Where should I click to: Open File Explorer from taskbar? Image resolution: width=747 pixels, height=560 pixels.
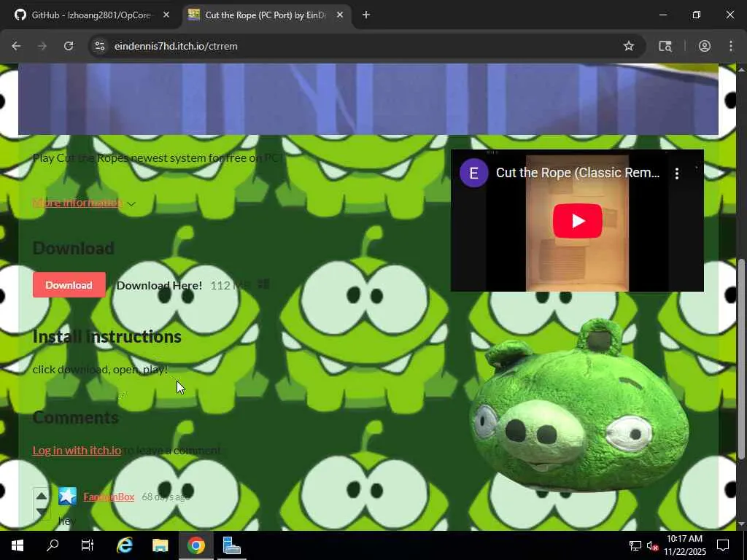[160, 545]
